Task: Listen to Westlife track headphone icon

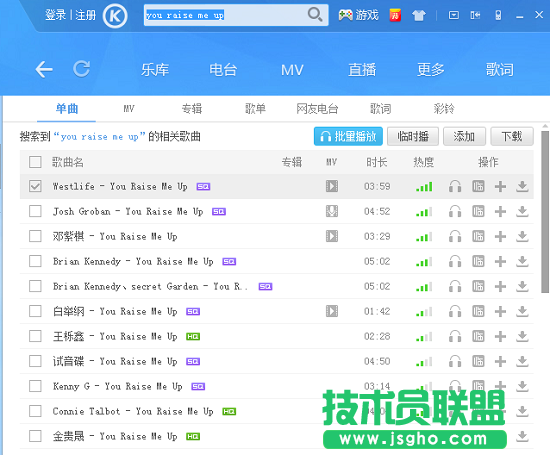Action: tap(455, 186)
